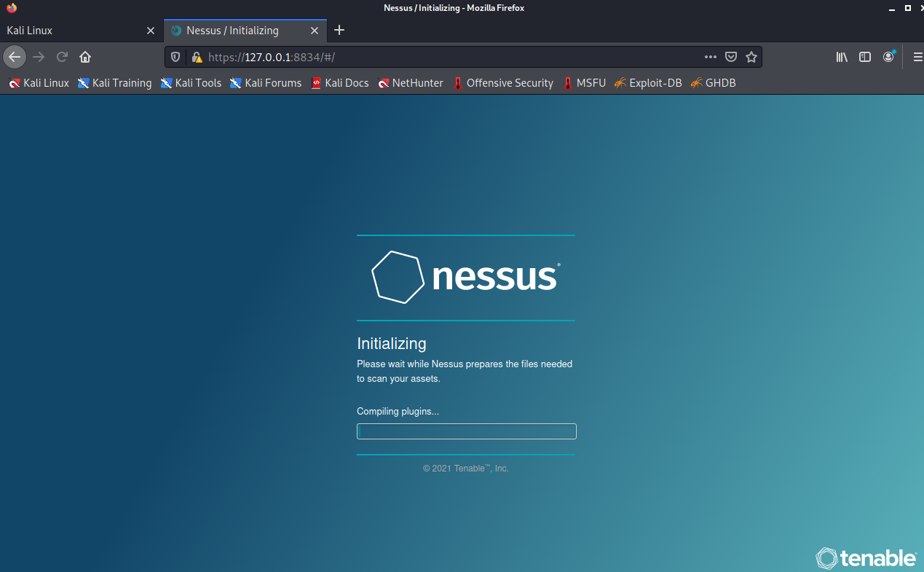Screen dimensions: 924x572
Task: Open the NetHunter bookmark
Action: click(x=410, y=83)
